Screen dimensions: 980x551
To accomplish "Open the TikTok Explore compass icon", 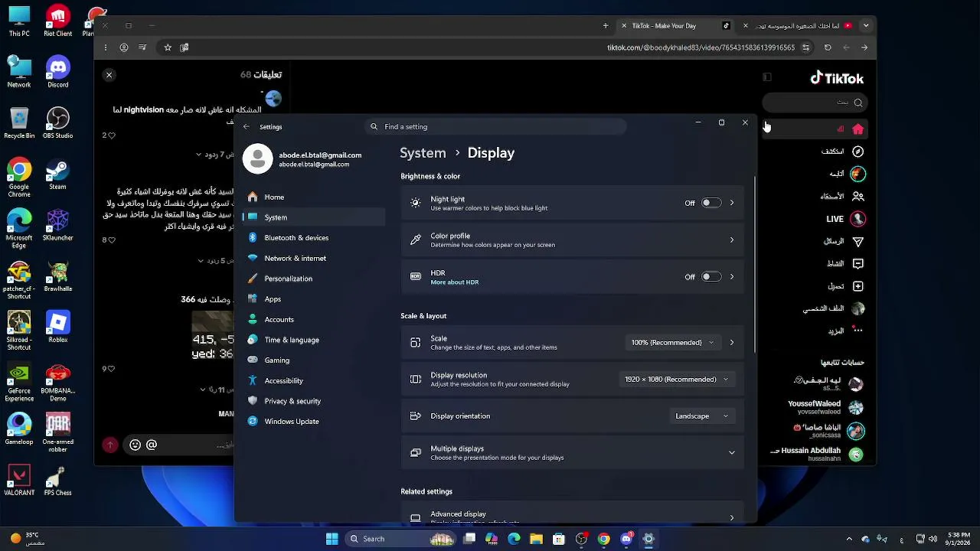I will (x=857, y=152).
